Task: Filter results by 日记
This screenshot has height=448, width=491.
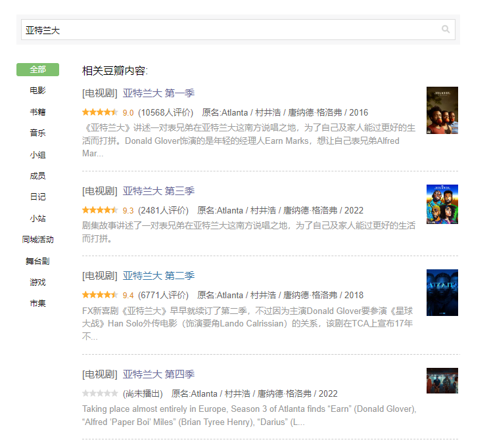Action: click(37, 197)
